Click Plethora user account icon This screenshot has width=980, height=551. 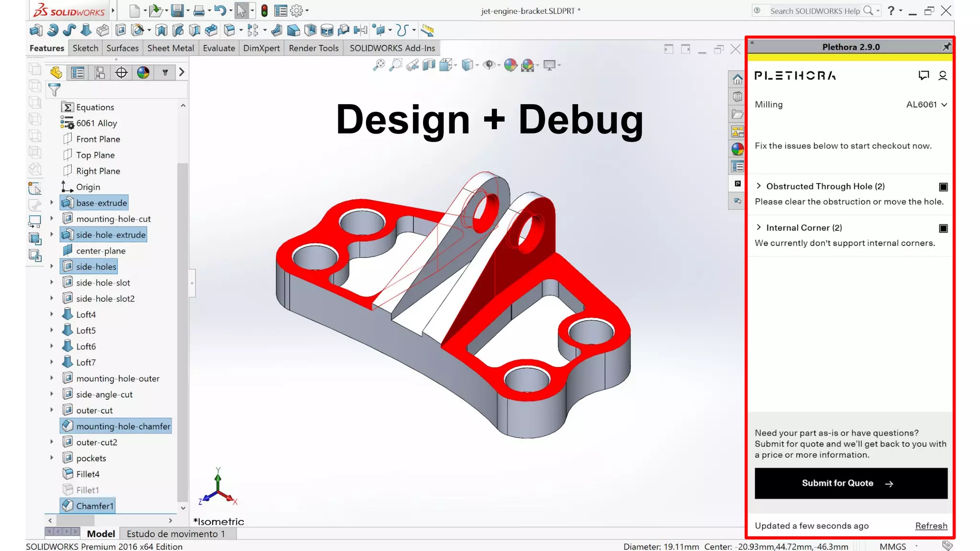(x=943, y=75)
